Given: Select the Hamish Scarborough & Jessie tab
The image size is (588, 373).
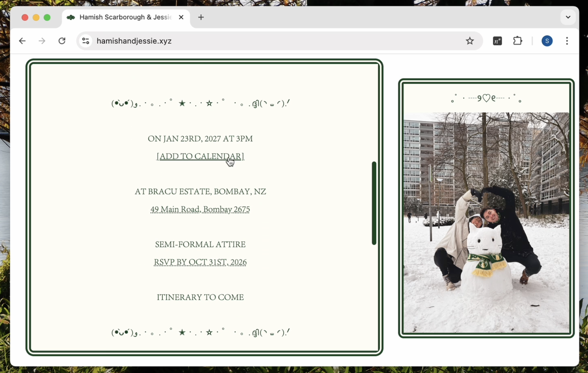Looking at the screenshot, I should [126, 17].
